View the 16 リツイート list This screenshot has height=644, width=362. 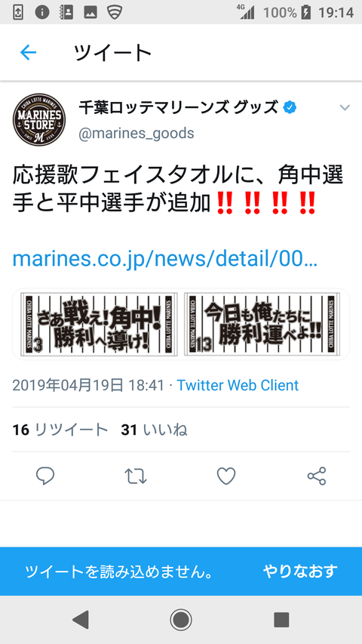(60, 430)
